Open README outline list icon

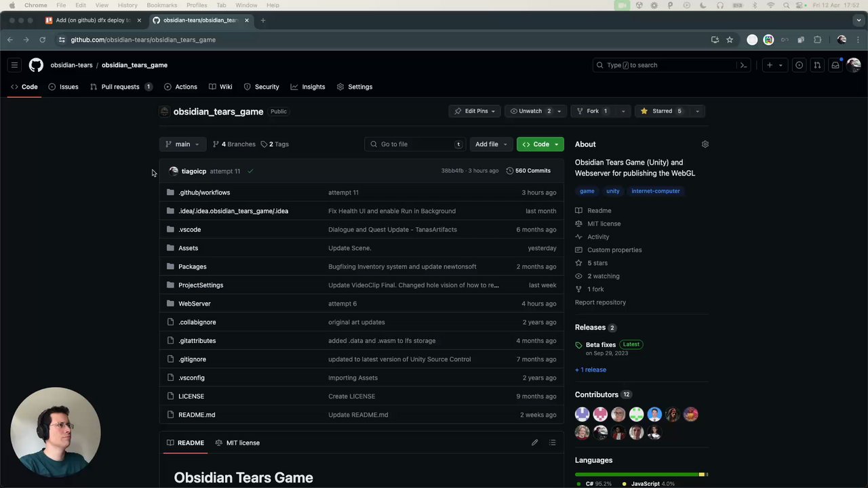[x=553, y=443]
